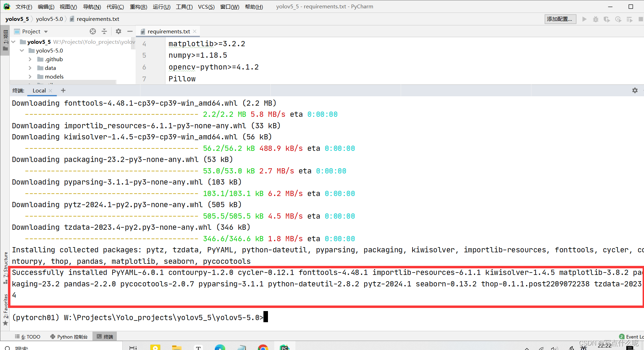Select yolov5_5 in the navigation breadcrumb

17,19
